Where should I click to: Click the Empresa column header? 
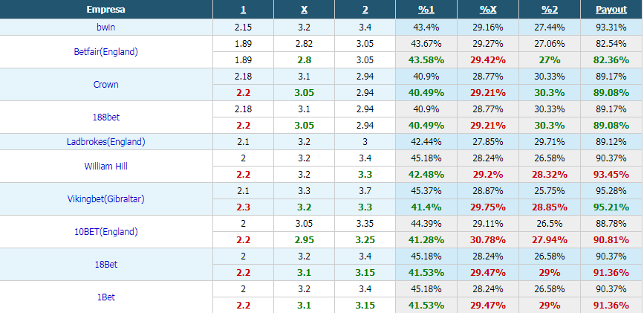click(x=106, y=10)
